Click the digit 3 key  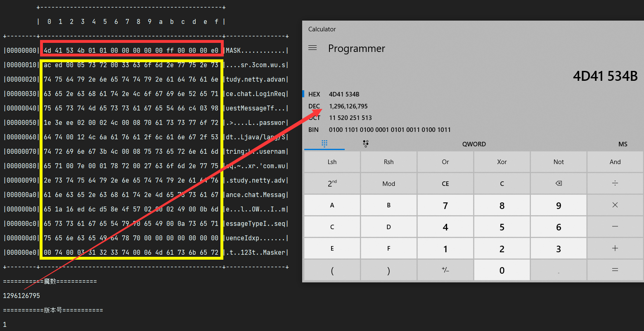(x=558, y=249)
